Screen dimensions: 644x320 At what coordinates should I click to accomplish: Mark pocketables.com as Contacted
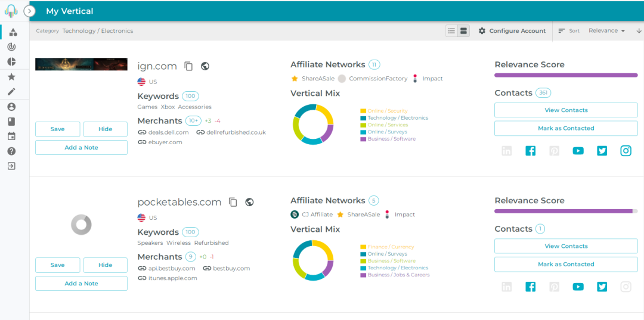pos(566,264)
